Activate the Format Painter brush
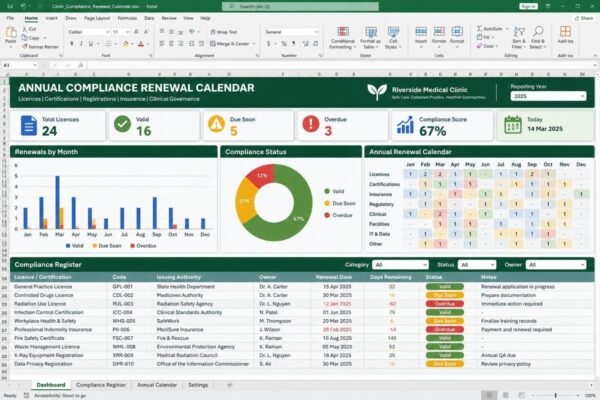 coord(40,46)
